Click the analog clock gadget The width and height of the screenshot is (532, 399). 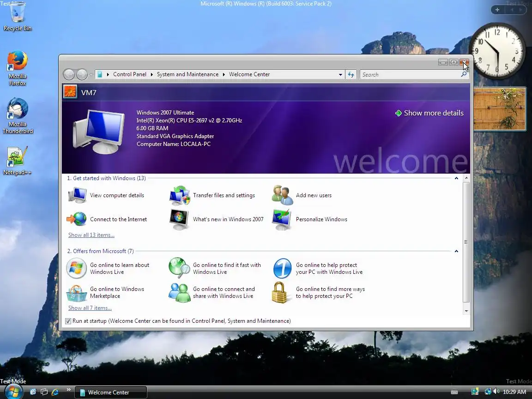point(497,51)
